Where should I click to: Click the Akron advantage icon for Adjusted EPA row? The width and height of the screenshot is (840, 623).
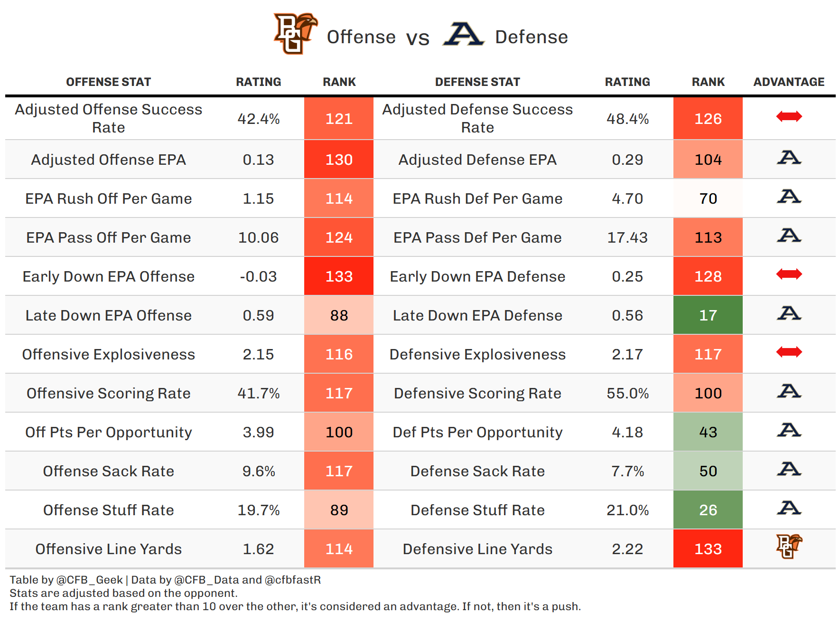[x=789, y=158]
